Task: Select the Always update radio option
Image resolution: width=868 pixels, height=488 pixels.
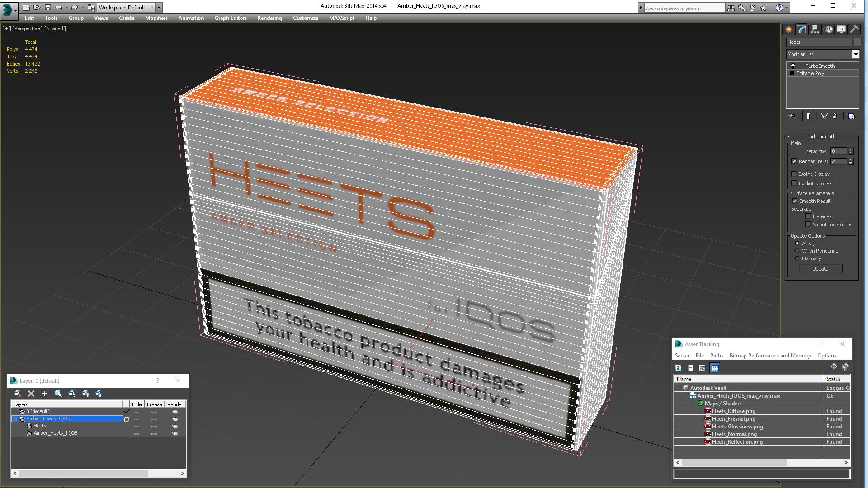Action: tap(797, 244)
